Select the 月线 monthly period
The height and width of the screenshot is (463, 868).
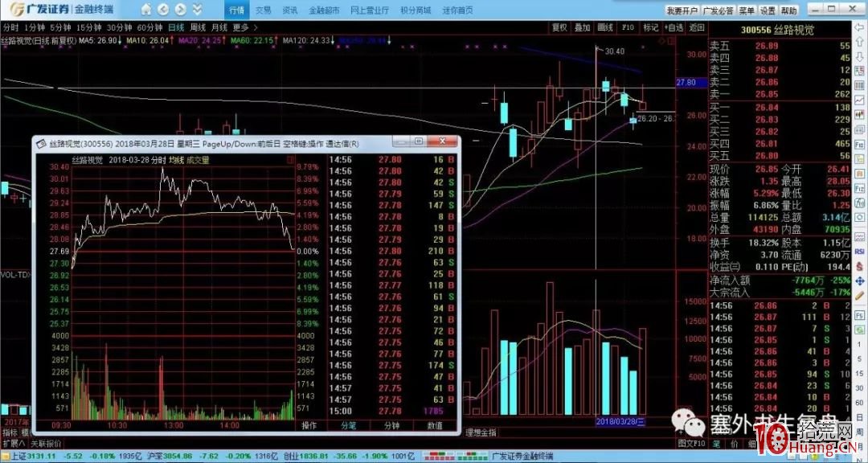[x=219, y=27]
